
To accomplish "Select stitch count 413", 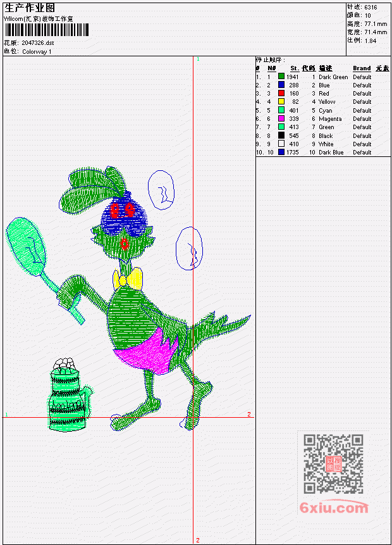I will [294, 127].
